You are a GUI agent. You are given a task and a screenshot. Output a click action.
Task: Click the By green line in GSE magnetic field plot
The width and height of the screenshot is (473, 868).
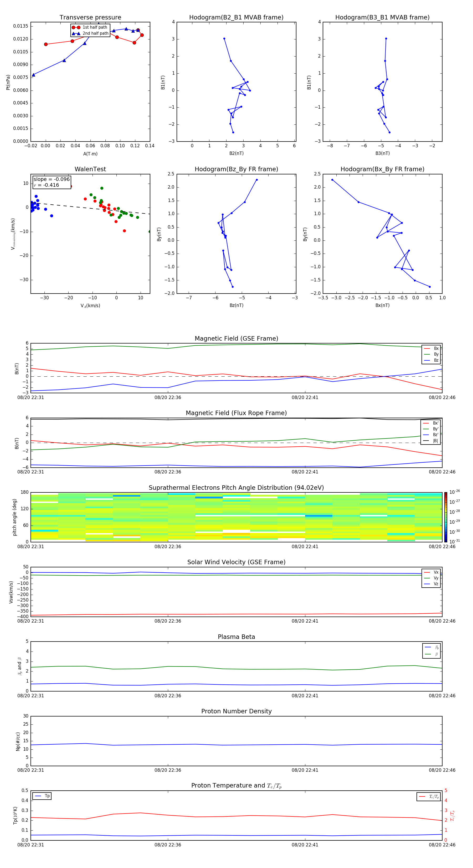(236, 344)
